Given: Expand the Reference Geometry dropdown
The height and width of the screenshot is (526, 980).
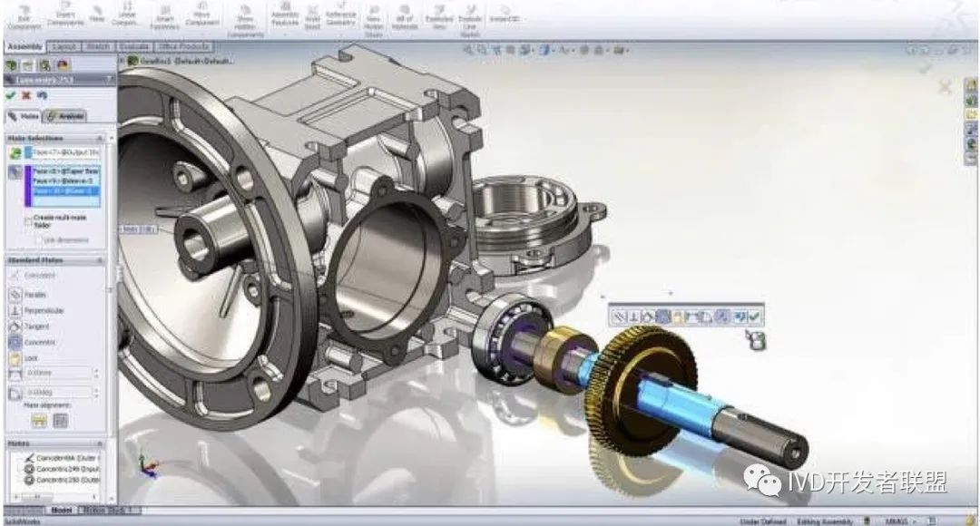Looking at the screenshot, I should pyautogui.click(x=340, y=27).
